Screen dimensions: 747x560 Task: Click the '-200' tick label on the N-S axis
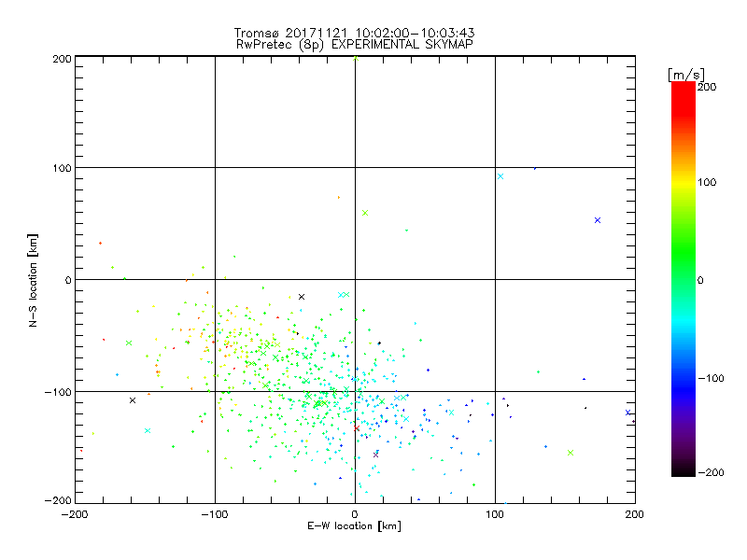tap(58, 500)
